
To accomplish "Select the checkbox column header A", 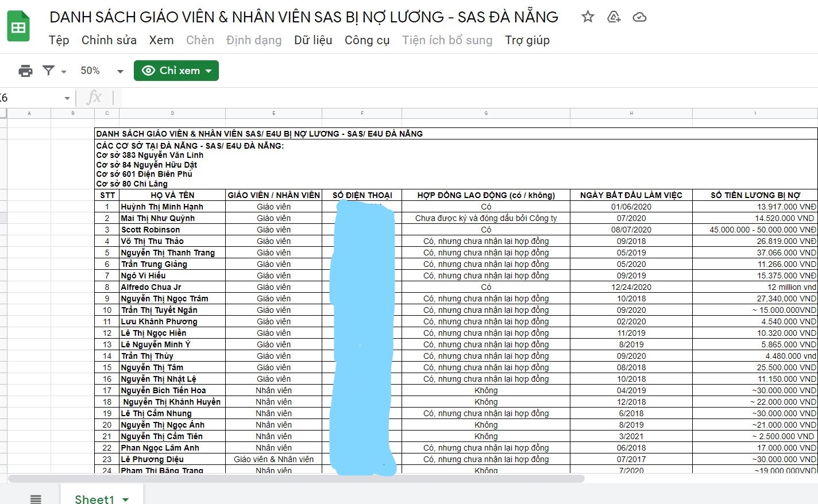I will (29, 113).
